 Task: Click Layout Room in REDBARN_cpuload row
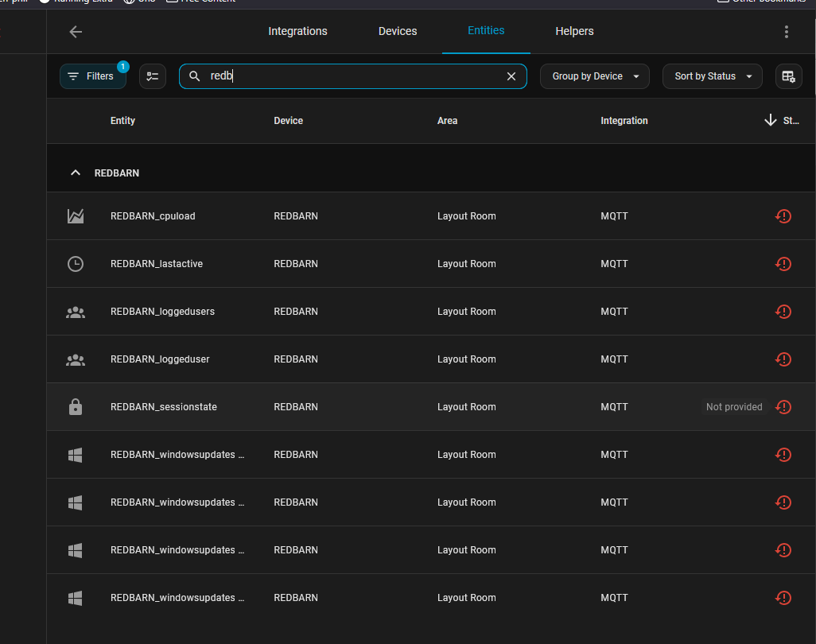[466, 216]
